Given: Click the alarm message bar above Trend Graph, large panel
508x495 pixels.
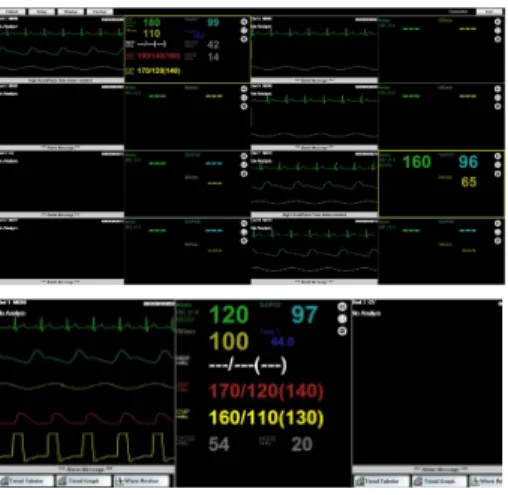Looking at the screenshot, I should [87, 469].
